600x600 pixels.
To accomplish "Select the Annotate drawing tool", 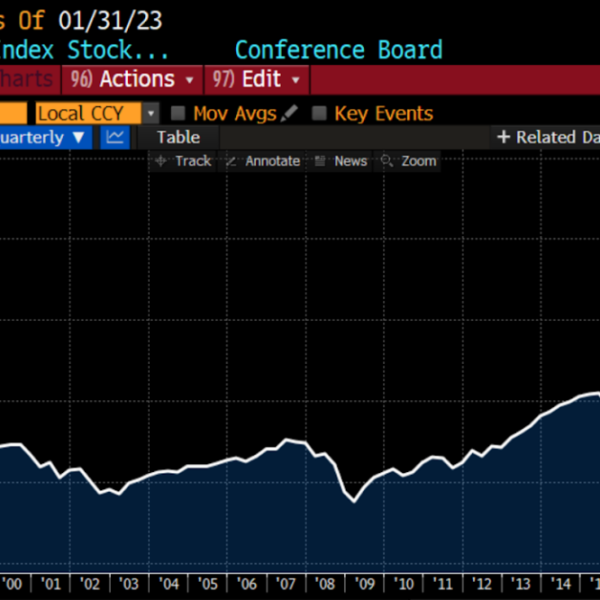I will (262, 161).
